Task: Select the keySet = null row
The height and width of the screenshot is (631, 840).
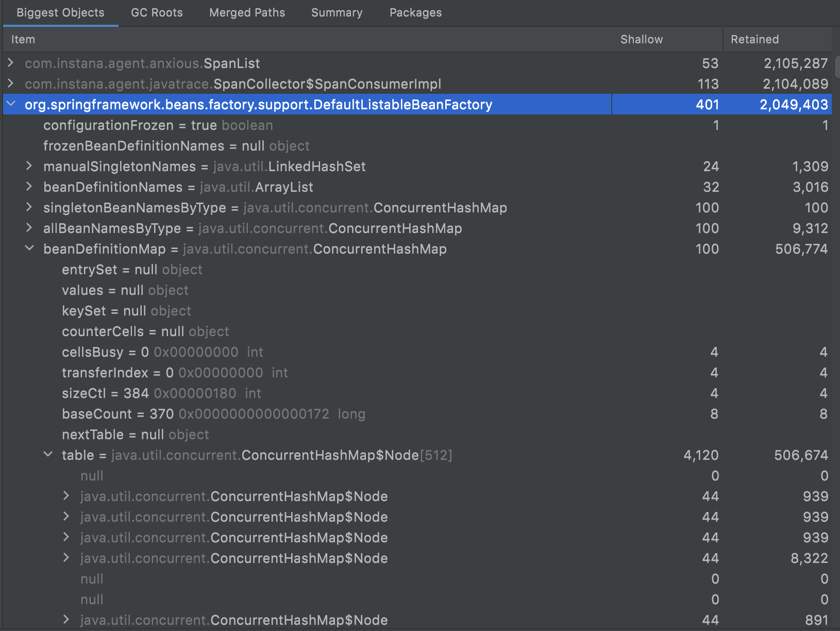Action: click(417, 310)
